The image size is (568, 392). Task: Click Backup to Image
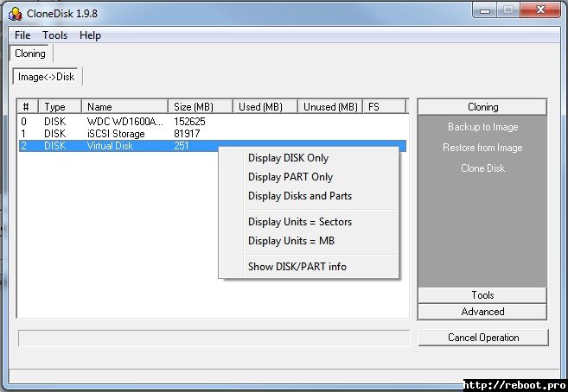482,127
